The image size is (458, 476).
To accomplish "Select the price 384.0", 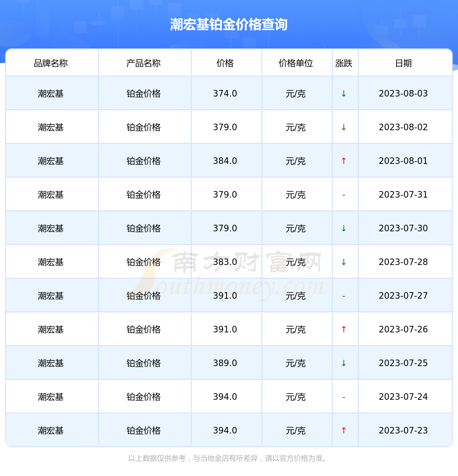I will click(x=225, y=161).
